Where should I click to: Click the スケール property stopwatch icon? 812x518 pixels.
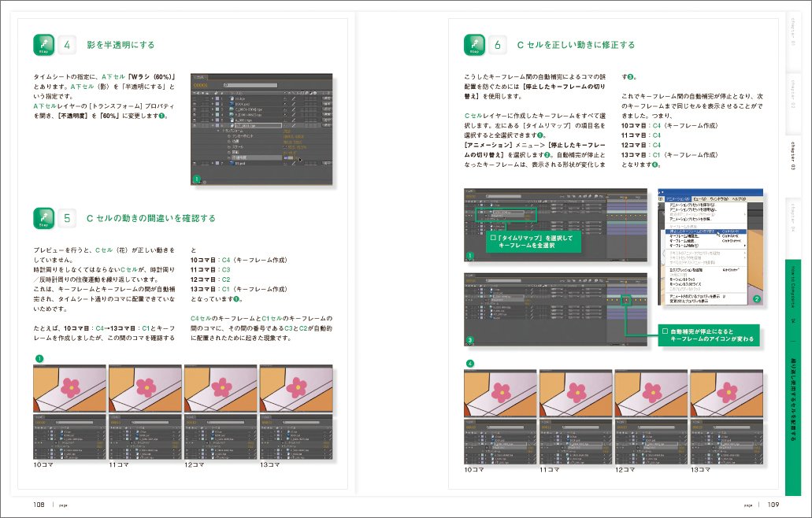click(229, 147)
